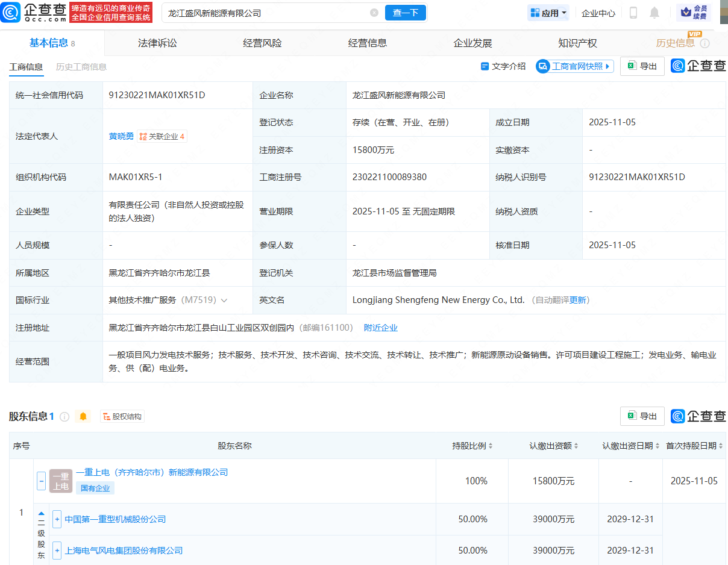Viewport: 728px width, 565px height.
Task: Open the shareholder info hint icon
Action: click(64, 416)
